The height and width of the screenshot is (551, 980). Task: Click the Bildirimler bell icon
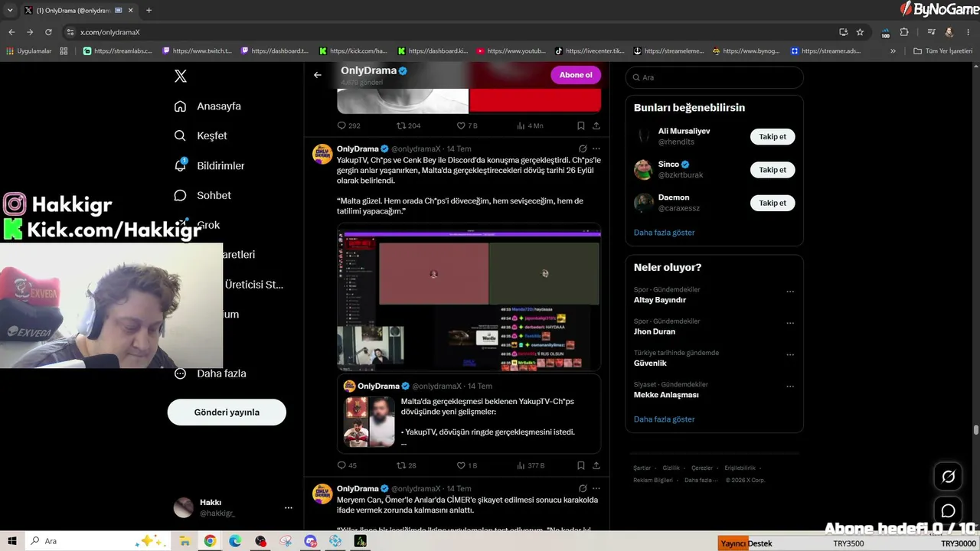click(x=181, y=165)
